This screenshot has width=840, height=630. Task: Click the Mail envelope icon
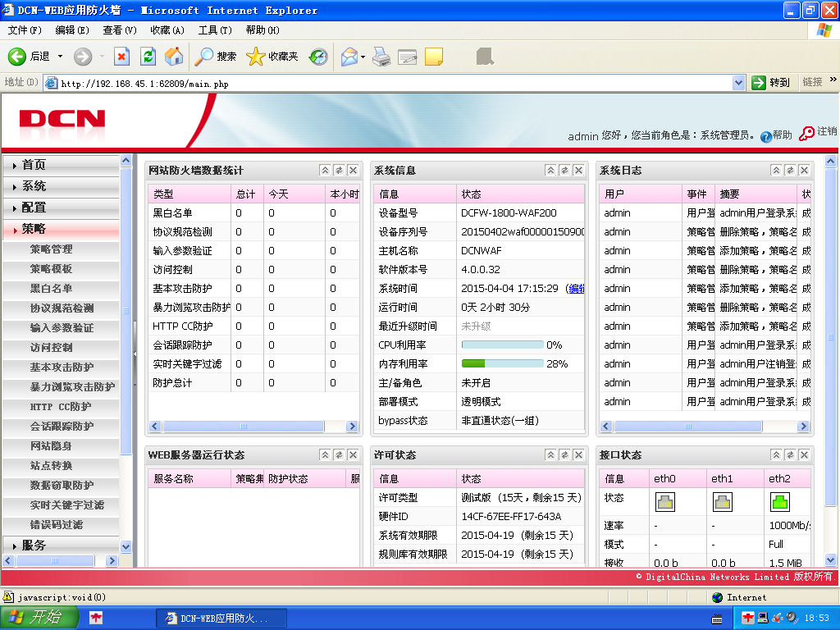point(349,57)
